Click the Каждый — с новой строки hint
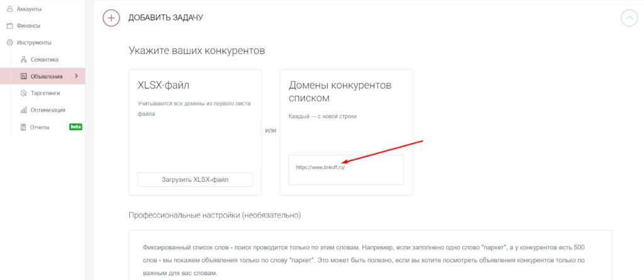This screenshot has width=644, height=280. click(323, 116)
